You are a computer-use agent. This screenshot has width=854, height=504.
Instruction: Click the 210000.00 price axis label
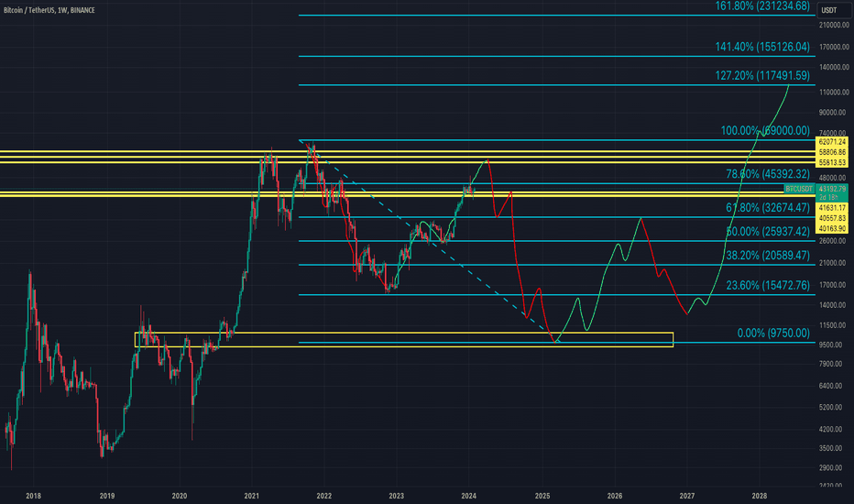coord(834,25)
